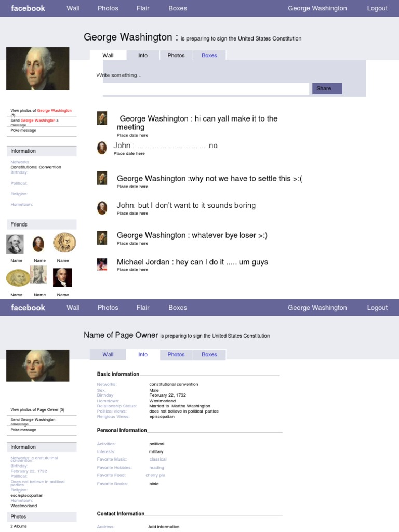Click 'cherry pie' next to Favorite Food
399x532 pixels.
(x=155, y=475)
